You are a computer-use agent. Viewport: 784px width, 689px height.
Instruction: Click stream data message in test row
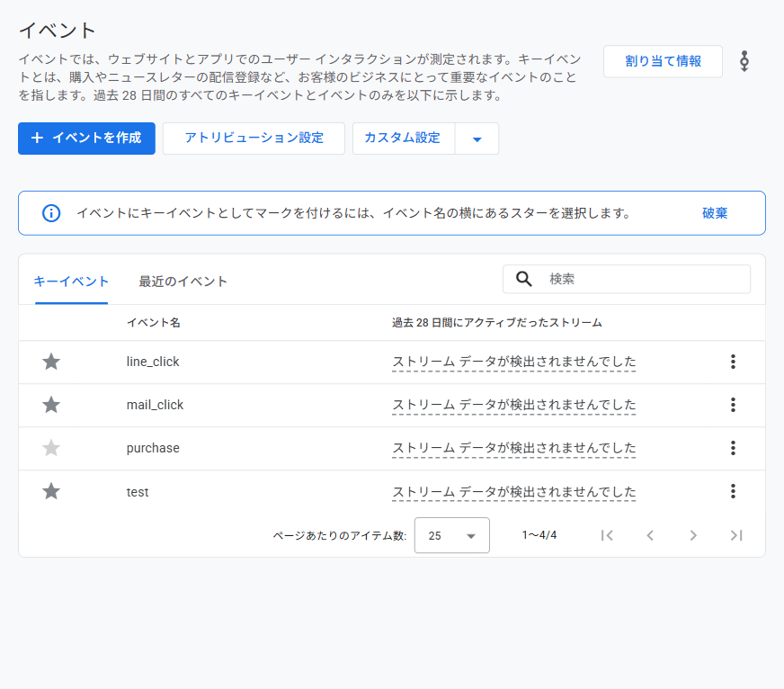tap(514, 492)
